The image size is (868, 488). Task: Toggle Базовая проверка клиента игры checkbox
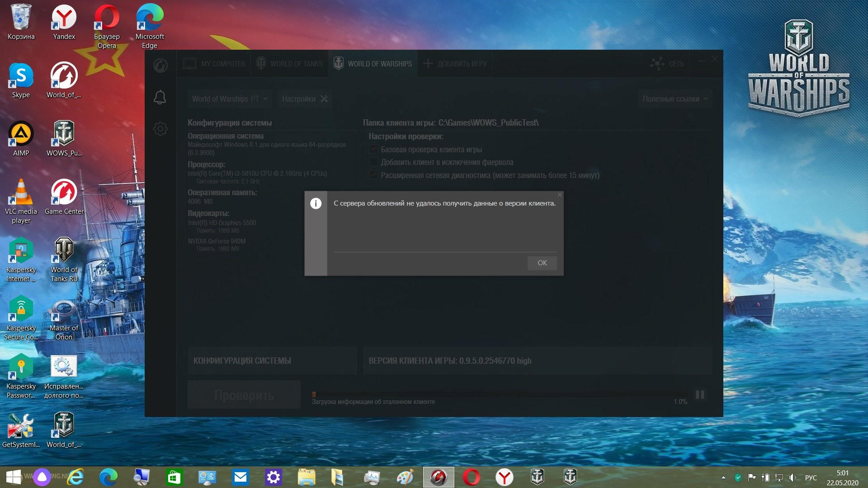[x=373, y=149]
